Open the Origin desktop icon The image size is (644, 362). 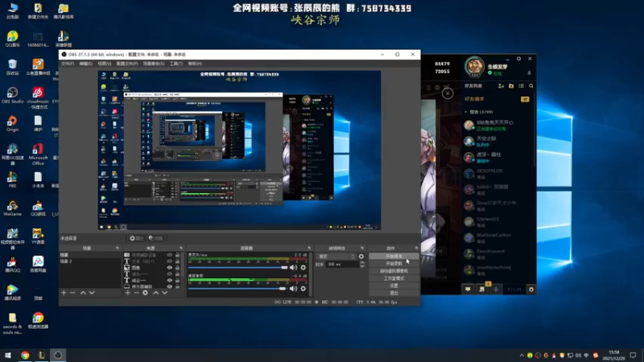(x=12, y=124)
